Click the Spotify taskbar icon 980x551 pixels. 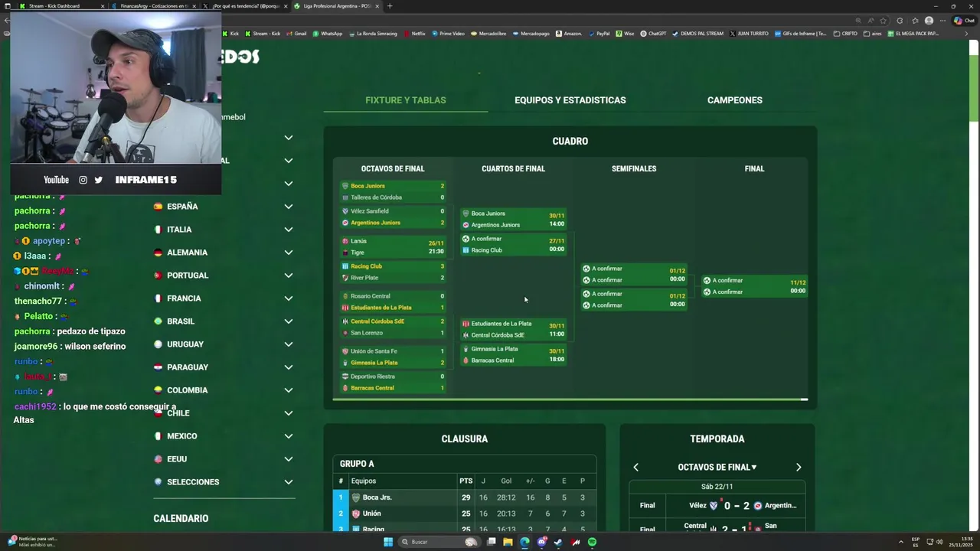point(592,542)
